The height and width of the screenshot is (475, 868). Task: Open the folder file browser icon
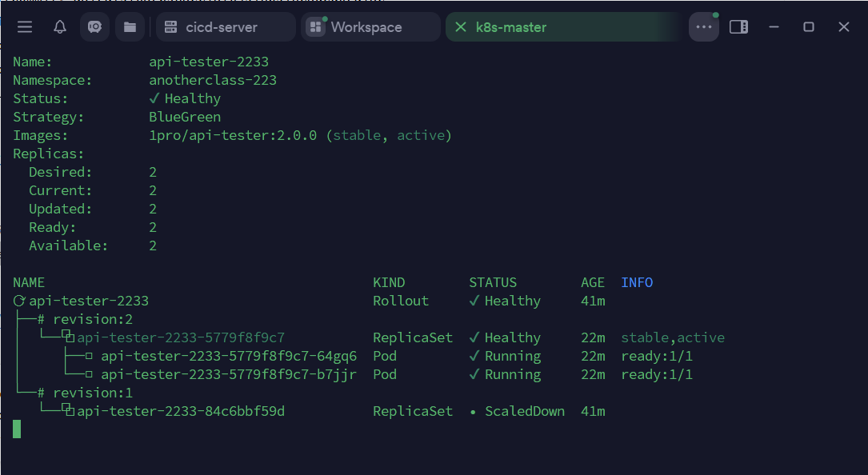130,27
